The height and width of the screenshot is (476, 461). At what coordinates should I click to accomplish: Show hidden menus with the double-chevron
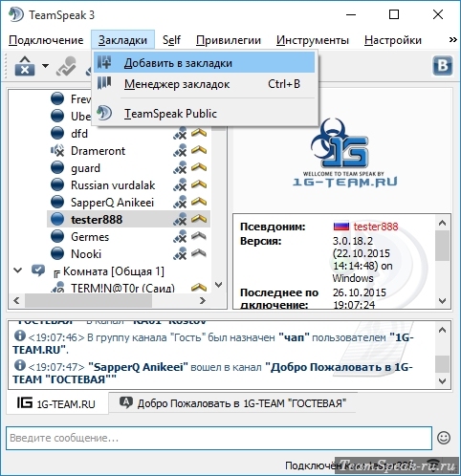(452, 40)
